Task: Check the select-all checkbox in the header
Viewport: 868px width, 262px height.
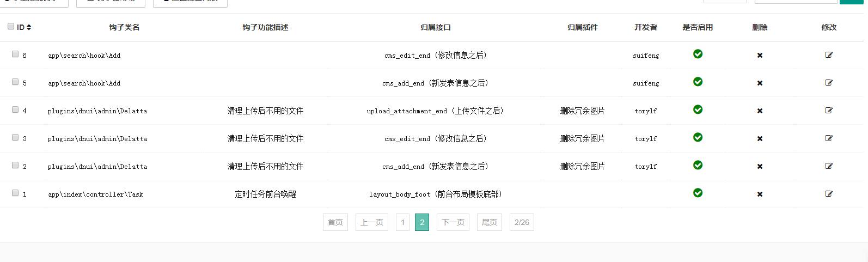Action: 11,26
